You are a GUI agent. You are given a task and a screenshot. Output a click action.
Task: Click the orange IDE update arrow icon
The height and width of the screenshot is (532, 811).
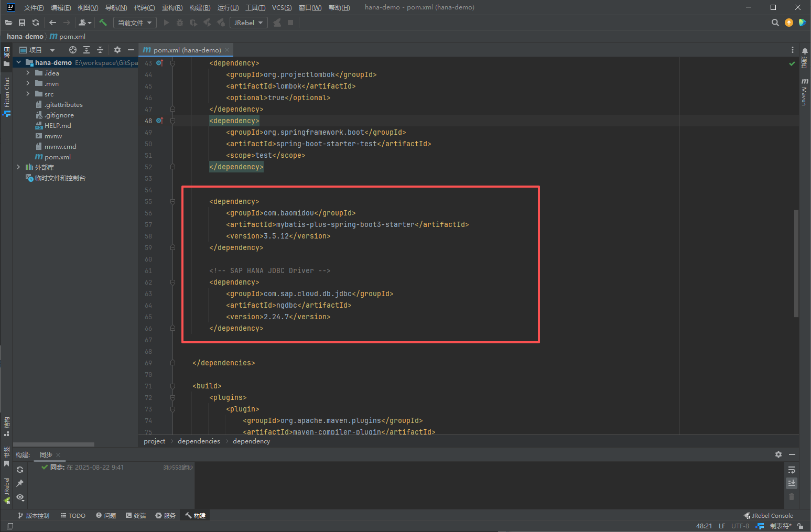789,23
